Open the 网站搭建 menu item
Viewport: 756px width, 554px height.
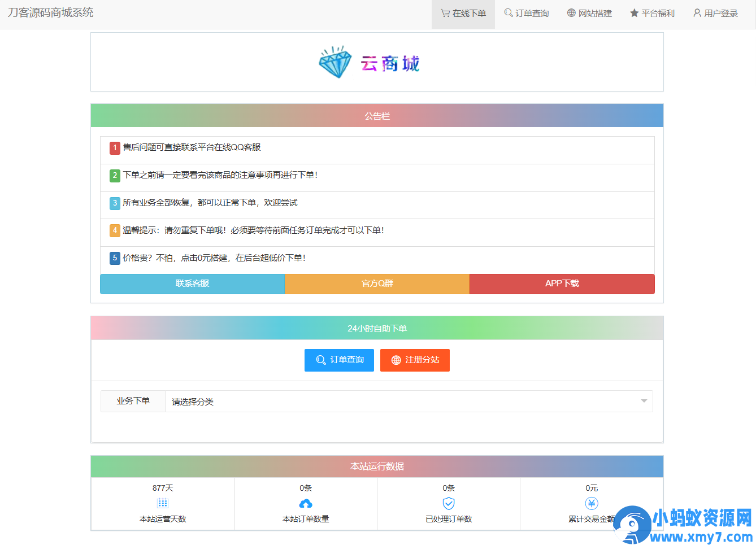[x=589, y=13]
